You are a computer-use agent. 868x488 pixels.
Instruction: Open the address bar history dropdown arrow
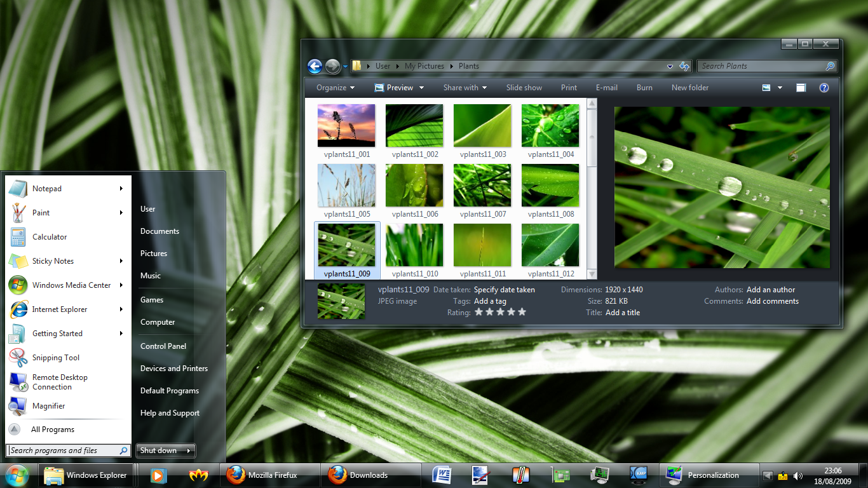(670, 66)
